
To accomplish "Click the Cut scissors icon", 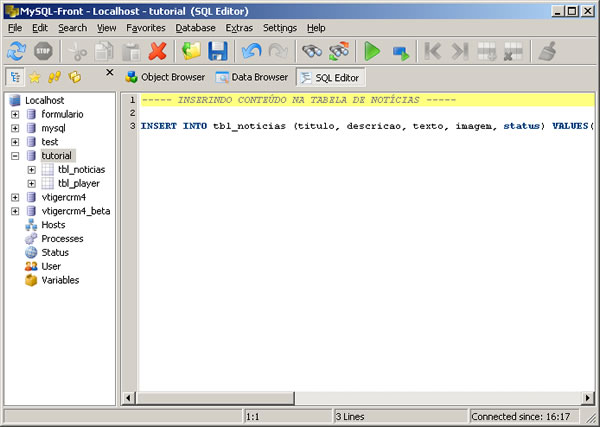I will point(78,51).
